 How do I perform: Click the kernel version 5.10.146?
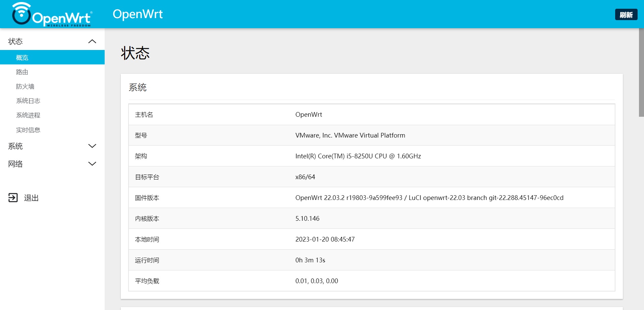tap(307, 218)
